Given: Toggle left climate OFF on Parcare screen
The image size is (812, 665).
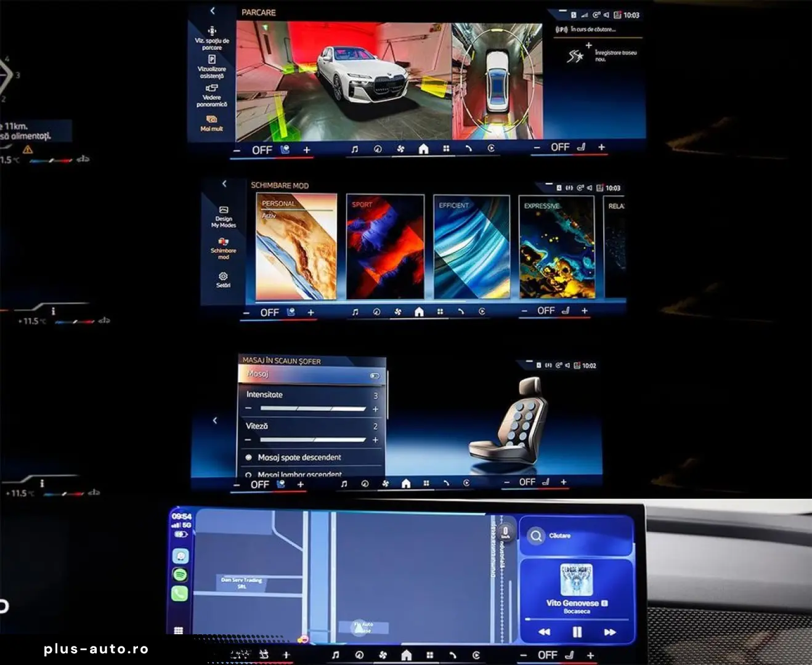Looking at the screenshot, I should [x=262, y=150].
